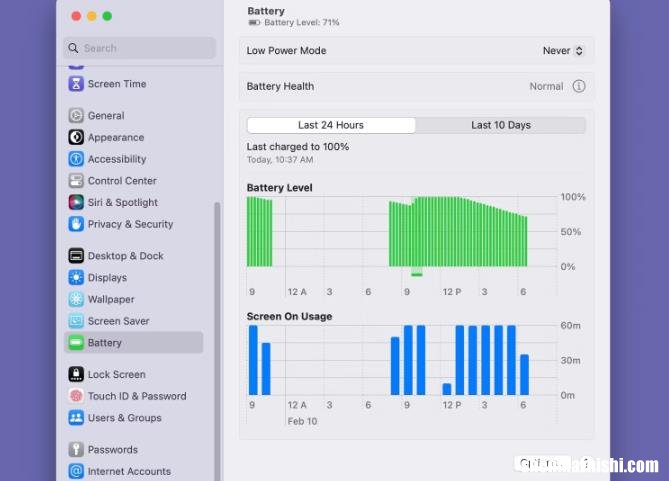
Task: Open Siri & Spotlight icon
Action: pyautogui.click(x=76, y=202)
